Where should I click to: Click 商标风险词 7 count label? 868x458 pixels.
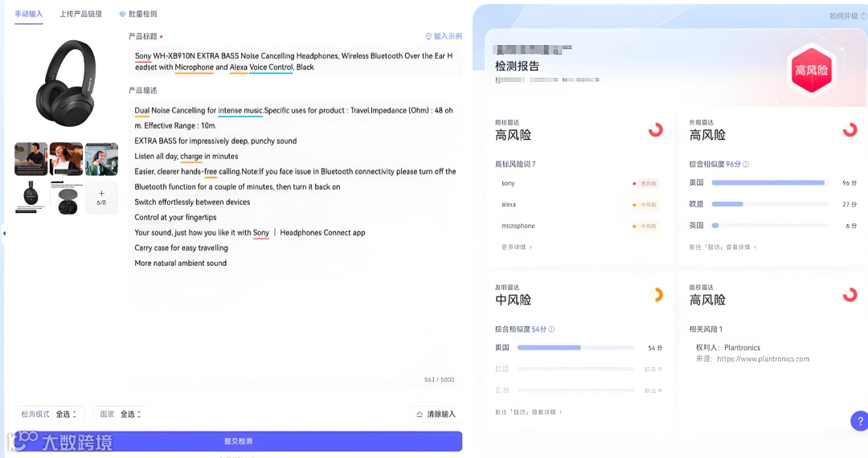pos(515,164)
